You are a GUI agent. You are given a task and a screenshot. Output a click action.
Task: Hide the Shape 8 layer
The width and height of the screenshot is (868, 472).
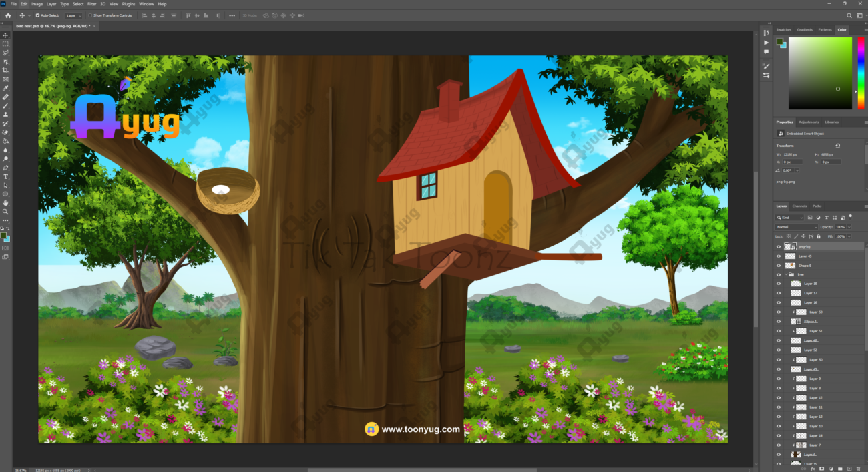point(779,266)
